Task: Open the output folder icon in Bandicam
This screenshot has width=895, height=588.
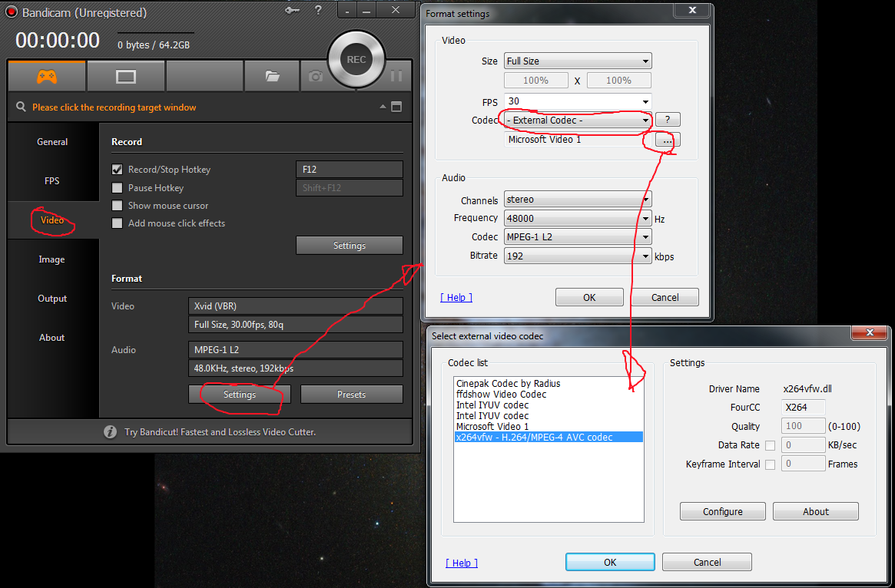Action: coord(272,76)
